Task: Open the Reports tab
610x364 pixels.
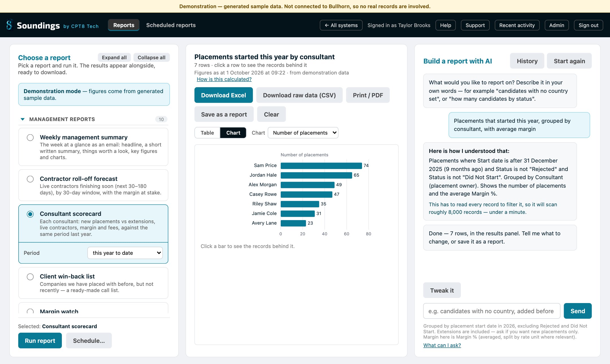Action: 124,25
